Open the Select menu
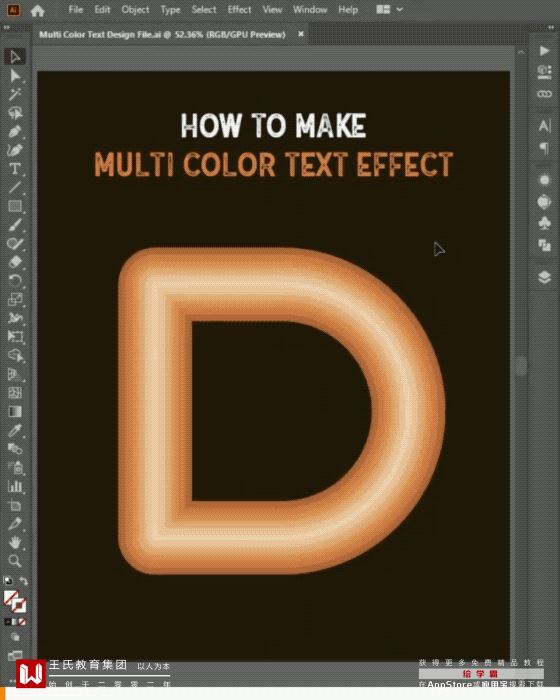Image resolution: width=560 pixels, height=700 pixels. pyautogui.click(x=204, y=9)
